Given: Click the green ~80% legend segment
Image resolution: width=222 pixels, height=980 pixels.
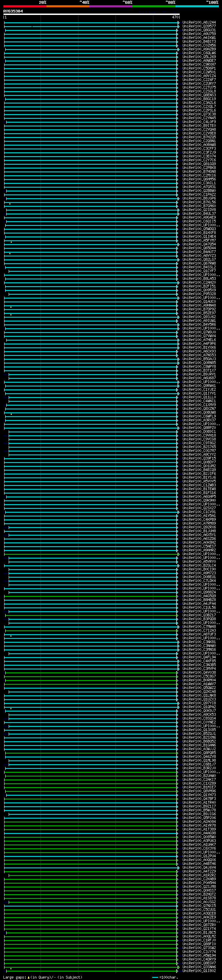Looking at the screenshot, I should [x=154, y=6].
